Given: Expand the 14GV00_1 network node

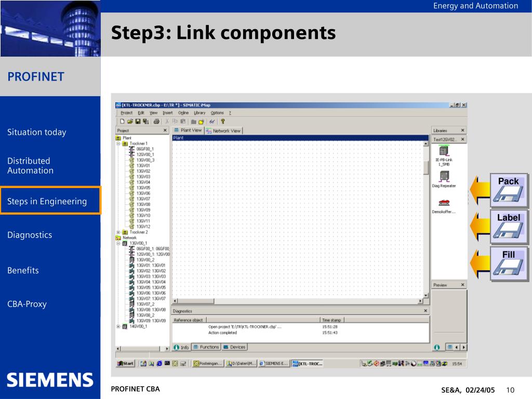Looking at the screenshot, I should pyautogui.click(x=118, y=326).
